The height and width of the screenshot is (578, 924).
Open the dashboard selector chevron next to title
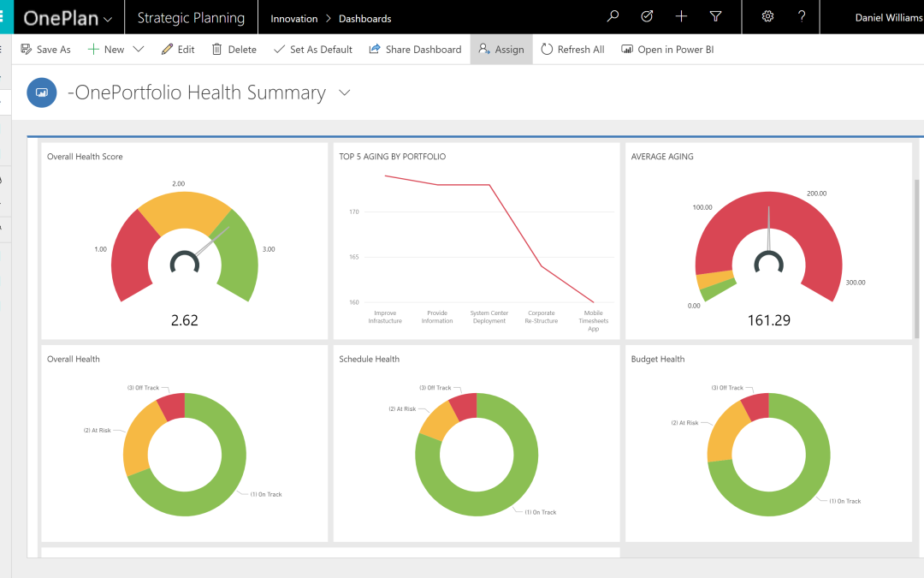click(345, 92)
